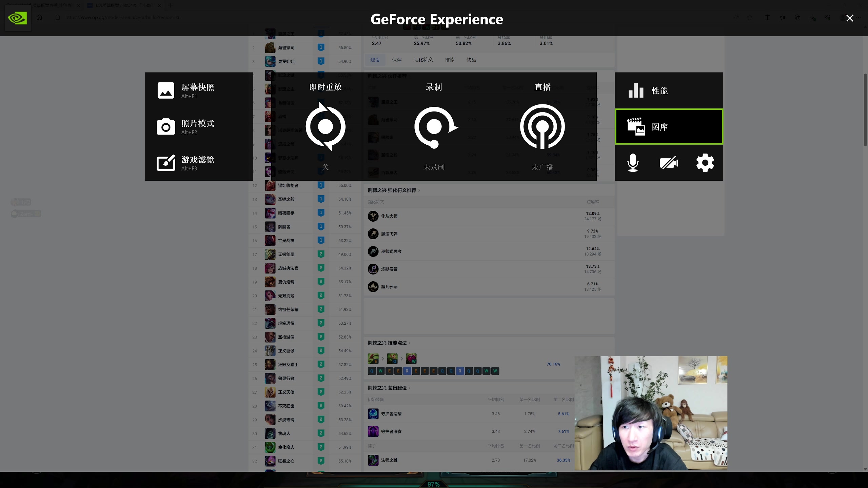Click the 法师之靴 item icon
The image size is (868, 488).
tap(373, 460)
